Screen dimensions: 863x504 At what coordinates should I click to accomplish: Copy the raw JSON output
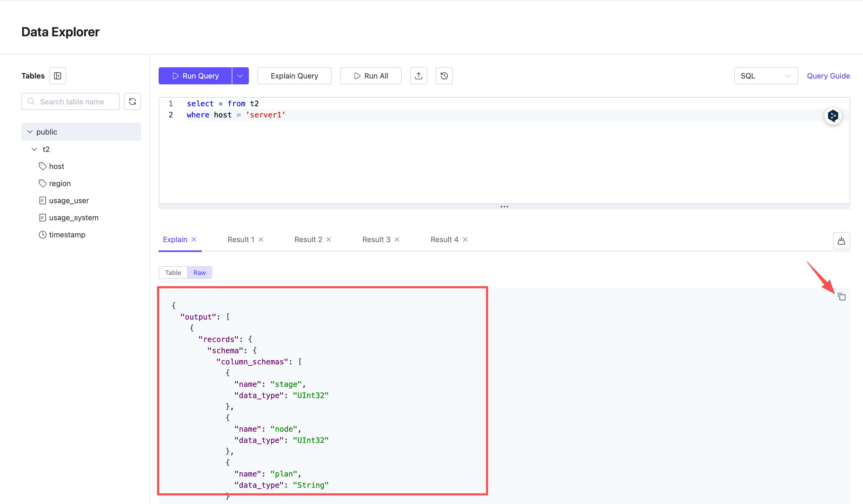842,297
